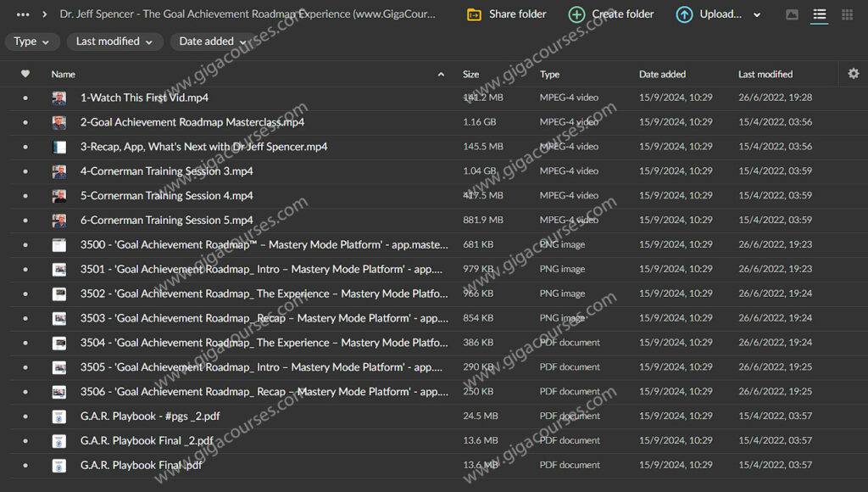Click the Share folder button
868x492 pixels.
point(507,14)
